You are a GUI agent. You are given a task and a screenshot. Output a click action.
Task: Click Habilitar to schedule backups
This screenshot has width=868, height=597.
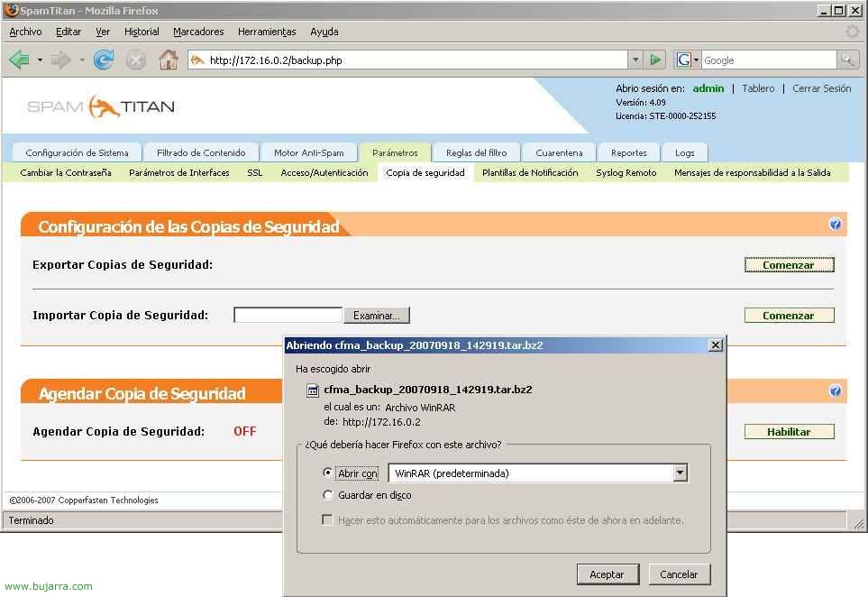(789, 432)
